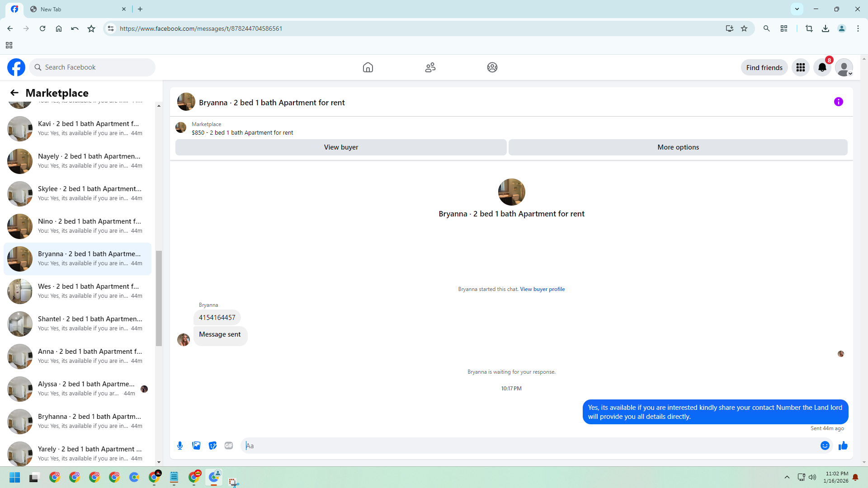868x488 pixels.
Task: Open the View buyer profile link
Action: point(542,289)
